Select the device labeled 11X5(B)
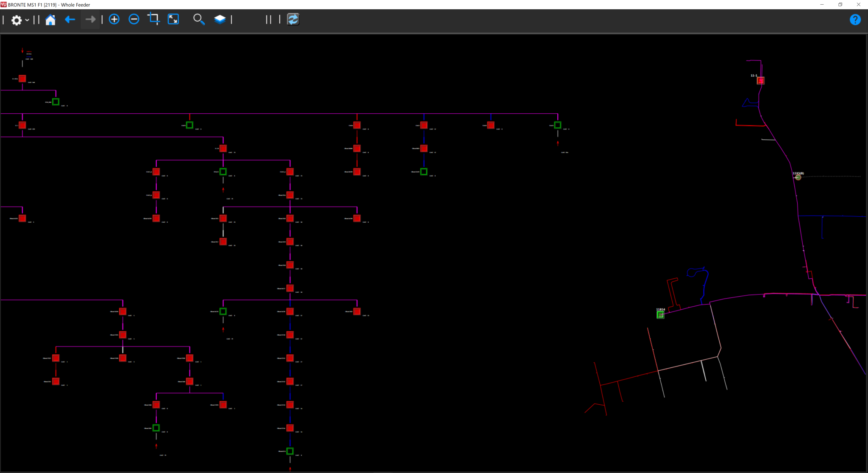 point(798,177)
